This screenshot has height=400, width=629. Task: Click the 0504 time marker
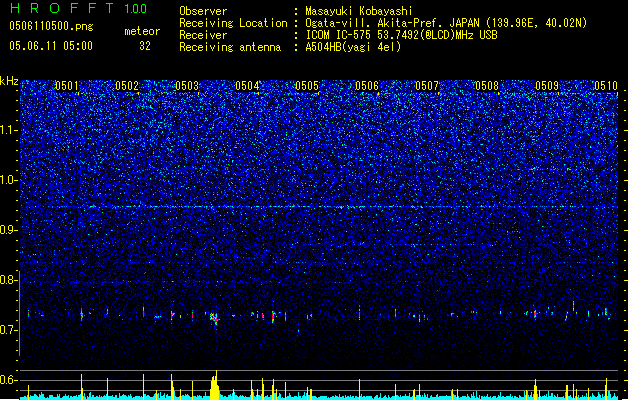(x=247, y=86)
